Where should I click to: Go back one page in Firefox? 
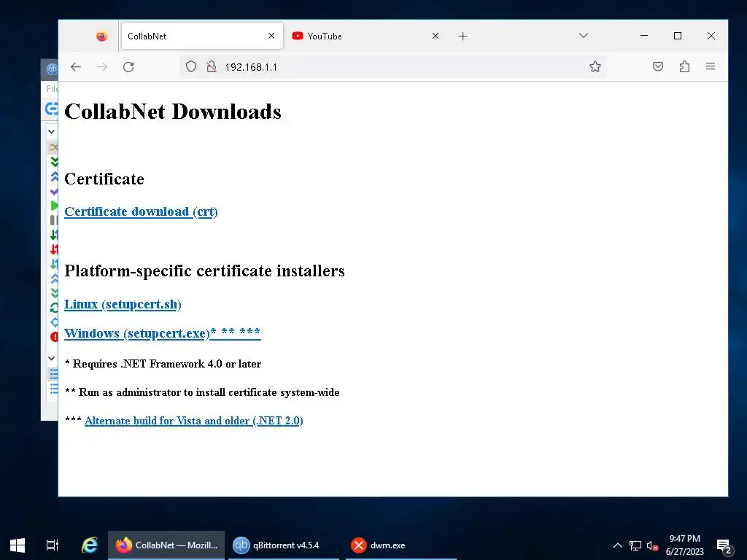pos(76,67)
